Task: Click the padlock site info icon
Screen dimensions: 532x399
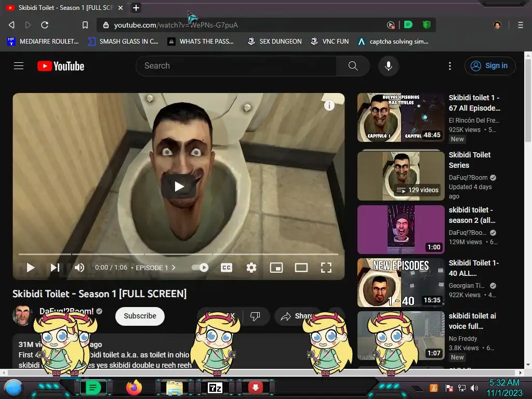Action: click(106, 25)
